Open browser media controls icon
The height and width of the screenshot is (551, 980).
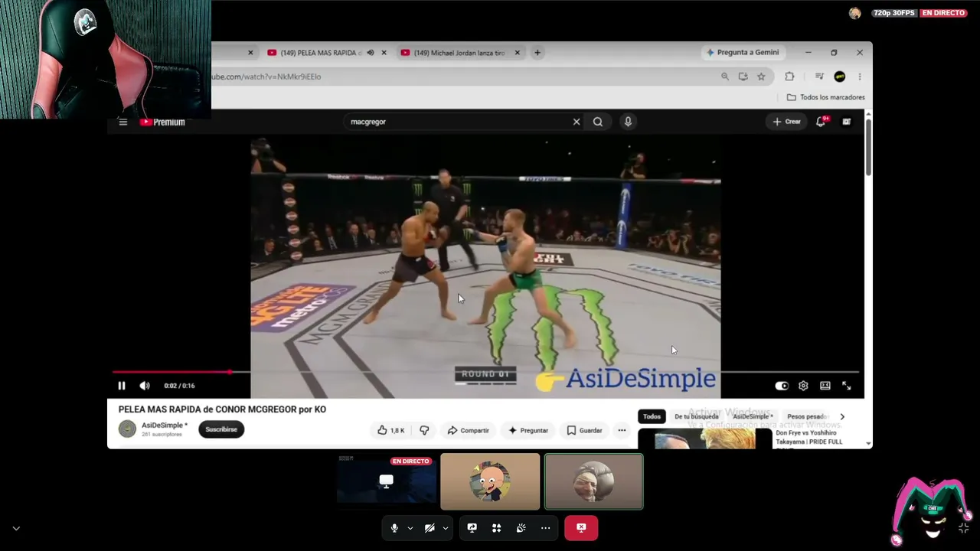point(819,77)
